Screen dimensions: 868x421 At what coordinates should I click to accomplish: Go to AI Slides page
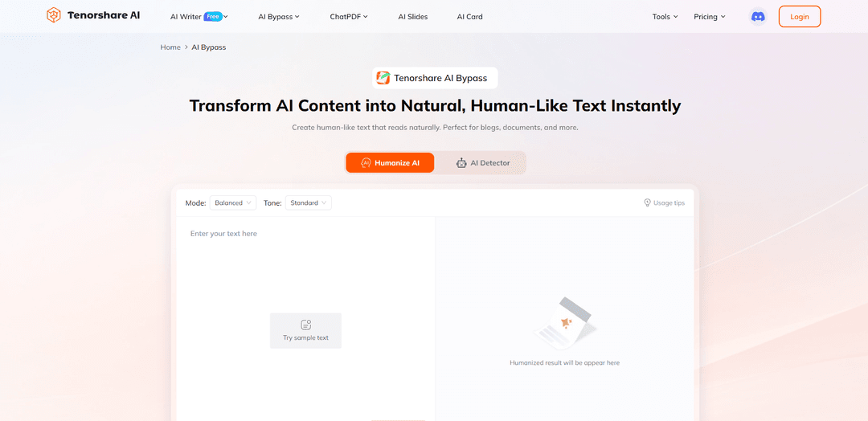(x=413, y=17)
